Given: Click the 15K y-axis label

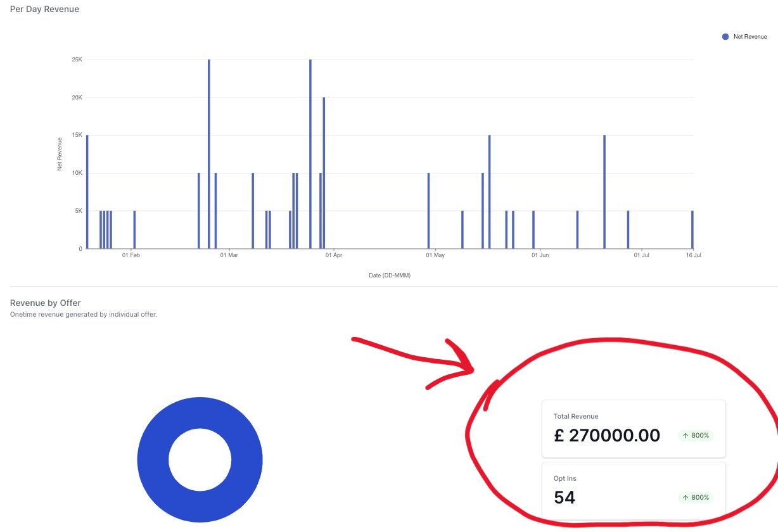Looking at the screenshot, I should point(77,135).
